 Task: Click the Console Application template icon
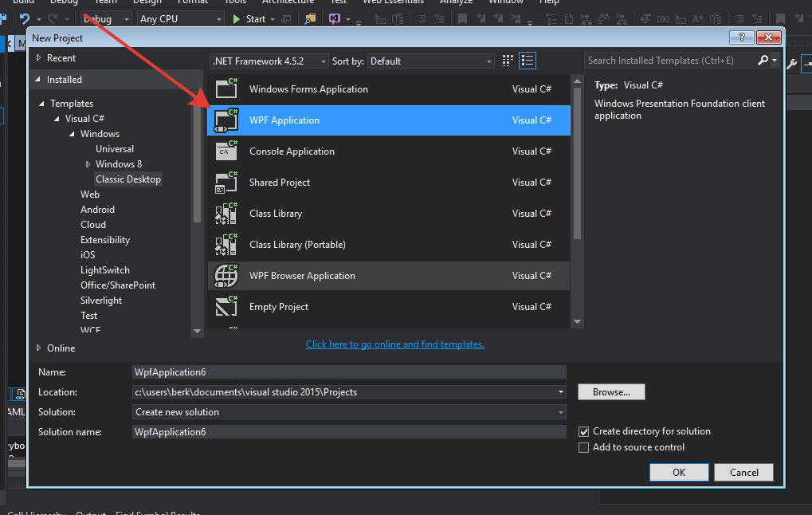coord(226,151)
